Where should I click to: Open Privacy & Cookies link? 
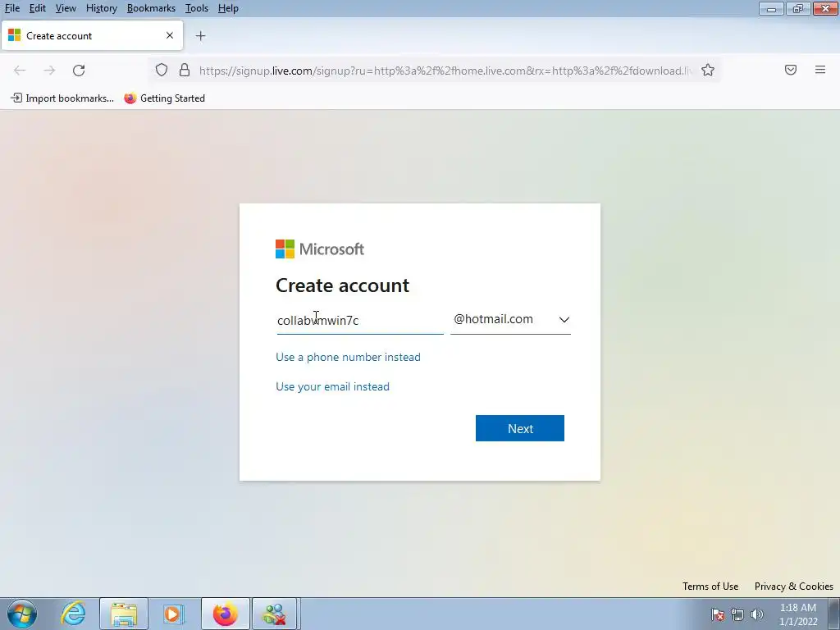[793, 586]
